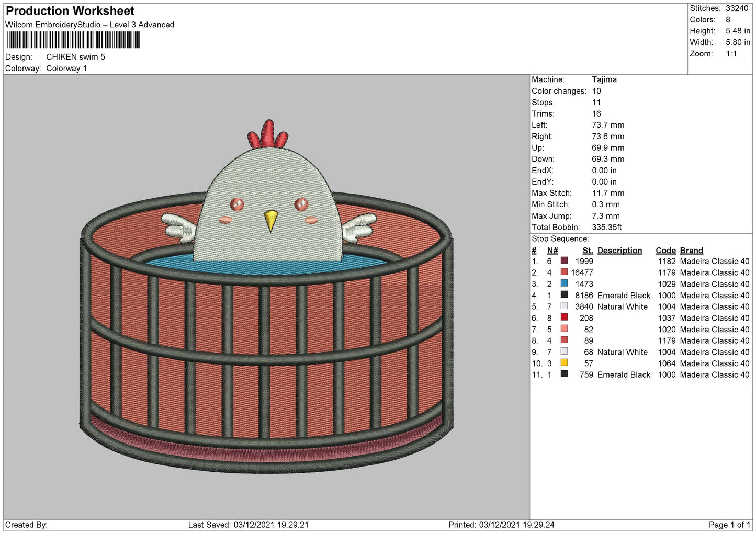This screenshot has height=534, width=756.
Task: Click the Width value '5.80 in'
Action: tap(738, 42)
